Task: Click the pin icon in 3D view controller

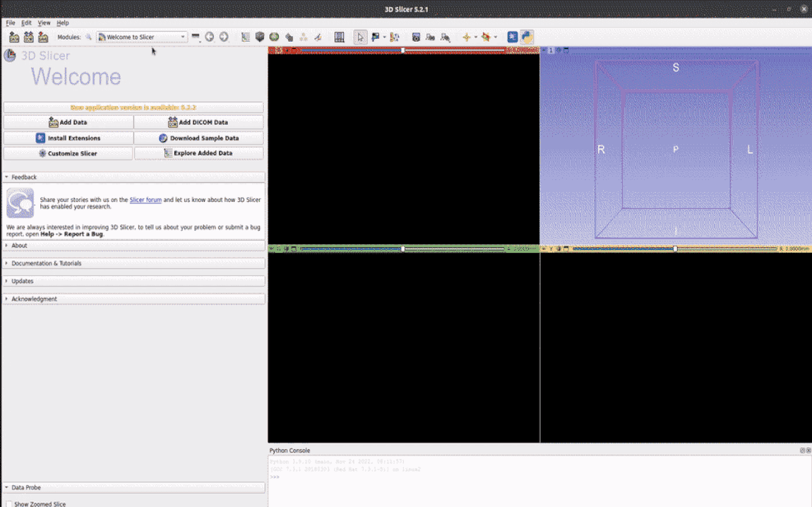Action: click(544, 50)
